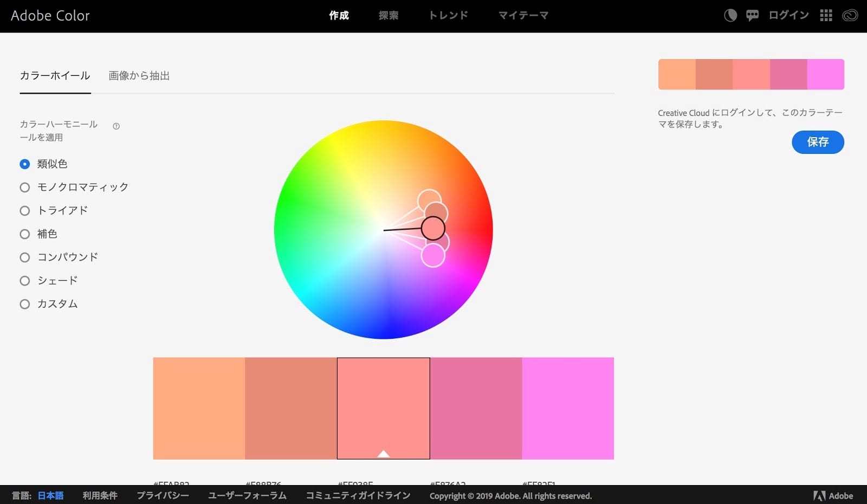
Task: Select the モノクロマティック harmony rule
Action: [x=74, y=187]
